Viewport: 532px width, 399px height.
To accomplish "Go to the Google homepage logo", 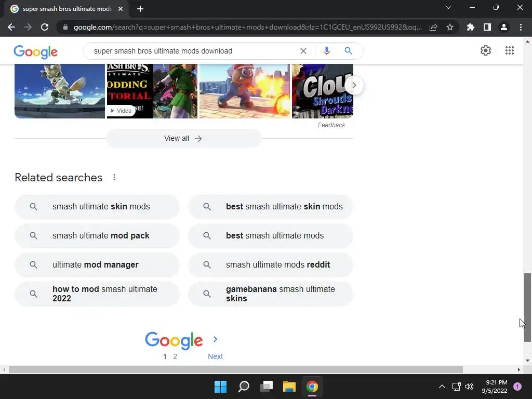I will [x=36, y=51].
